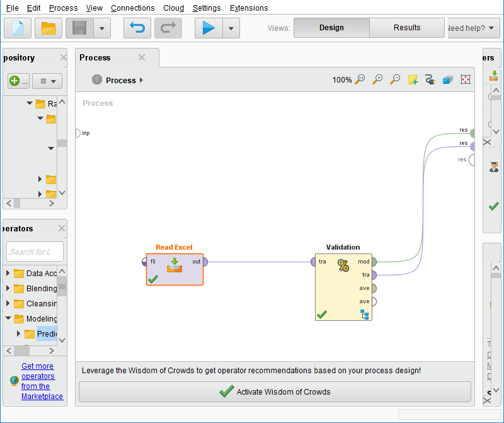Click the import icon in the right panel
504x423 pixels.
493,76
